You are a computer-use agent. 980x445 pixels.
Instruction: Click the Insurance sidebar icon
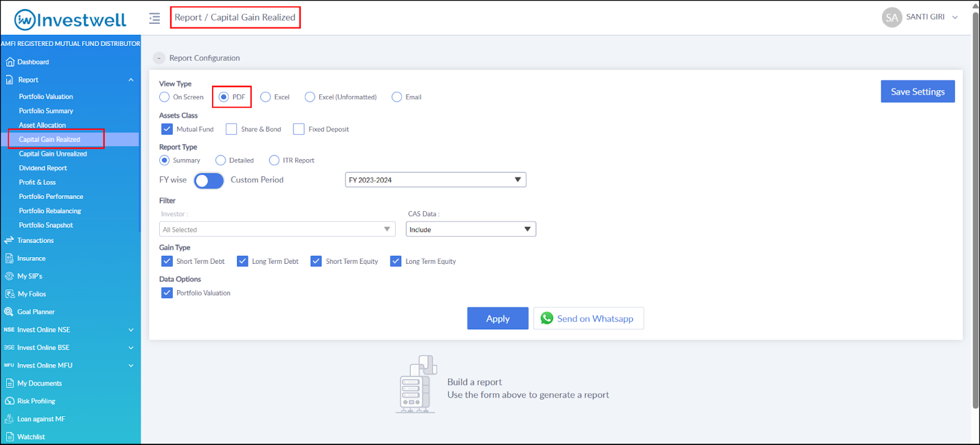(9, 258)
